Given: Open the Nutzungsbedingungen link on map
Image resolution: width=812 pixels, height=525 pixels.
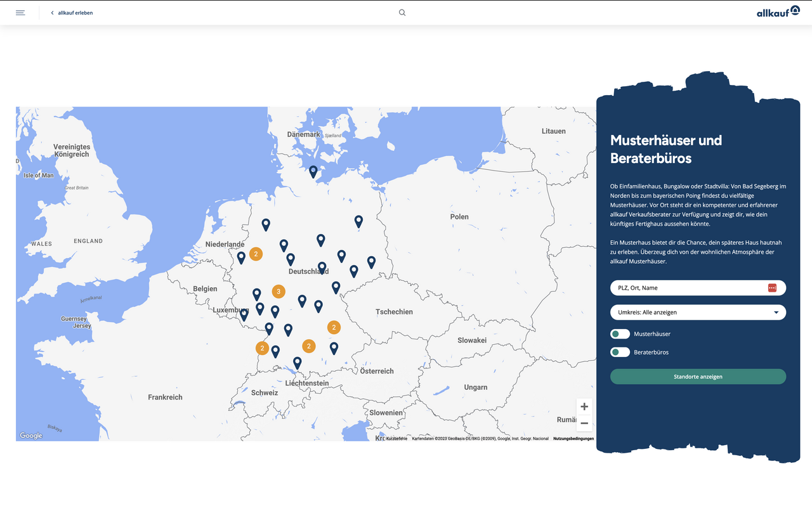Looking at the screenshot, I should (x=573, y=439).
